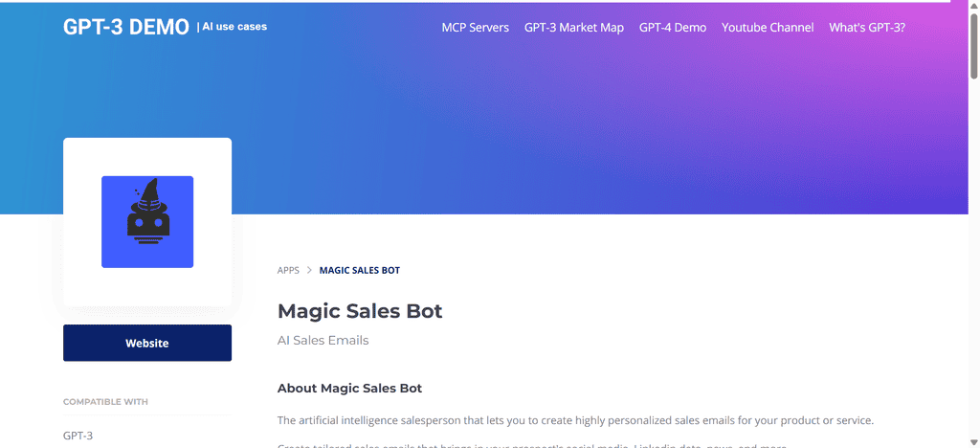This screenshot has width=980, height=448.
Task: Go back to APPS breadcrumb
Action: [288, 271]
